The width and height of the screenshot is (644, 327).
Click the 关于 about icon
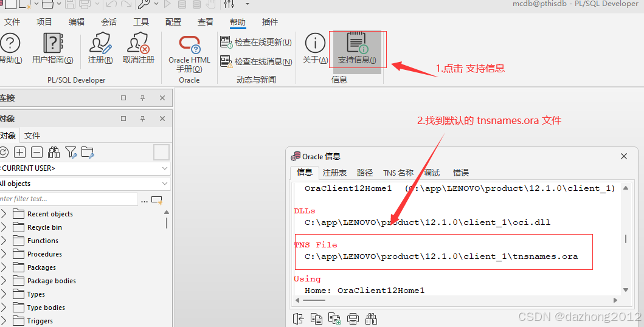315,49
